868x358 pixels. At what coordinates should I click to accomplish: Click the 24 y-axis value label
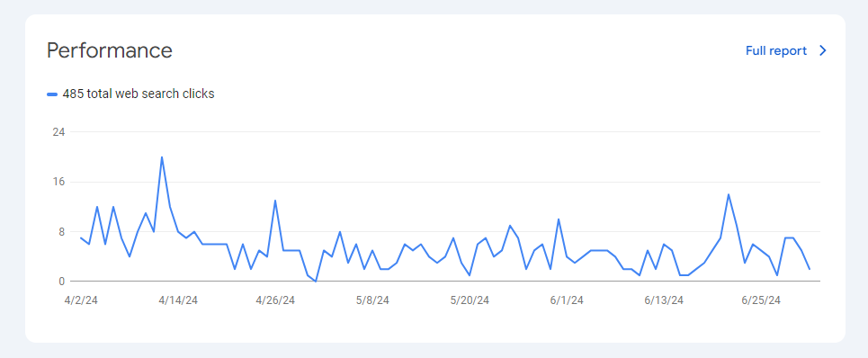[58, 132]
